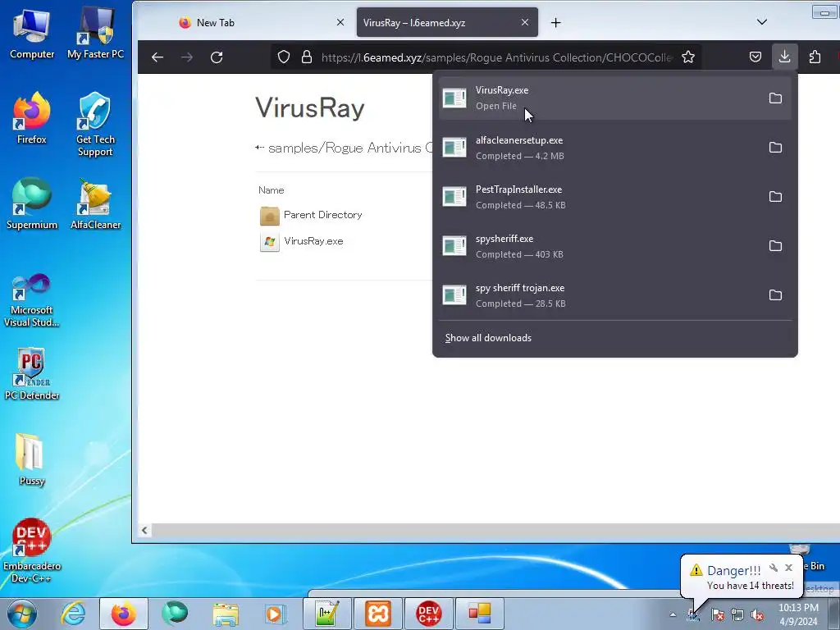This screenshot has height=630, width=840.
Task: Open Microsoft Visual Studio desktop shortcut
Action: (x=32, y=300)
